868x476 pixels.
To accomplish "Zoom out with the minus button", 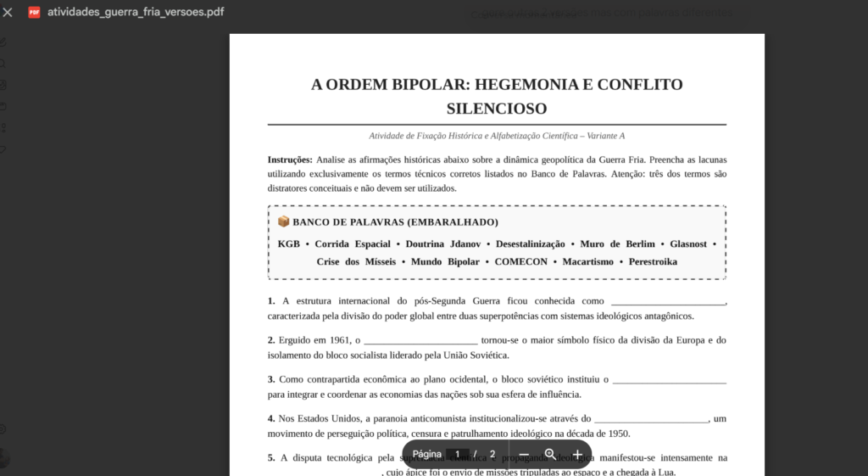I will click(524, 455).
